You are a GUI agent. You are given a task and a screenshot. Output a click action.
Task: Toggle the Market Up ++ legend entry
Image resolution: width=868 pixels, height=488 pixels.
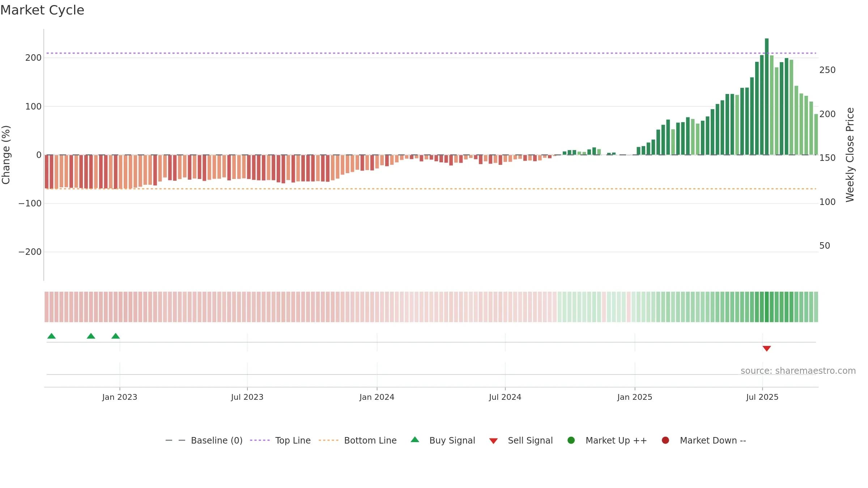tap(607, 440)
